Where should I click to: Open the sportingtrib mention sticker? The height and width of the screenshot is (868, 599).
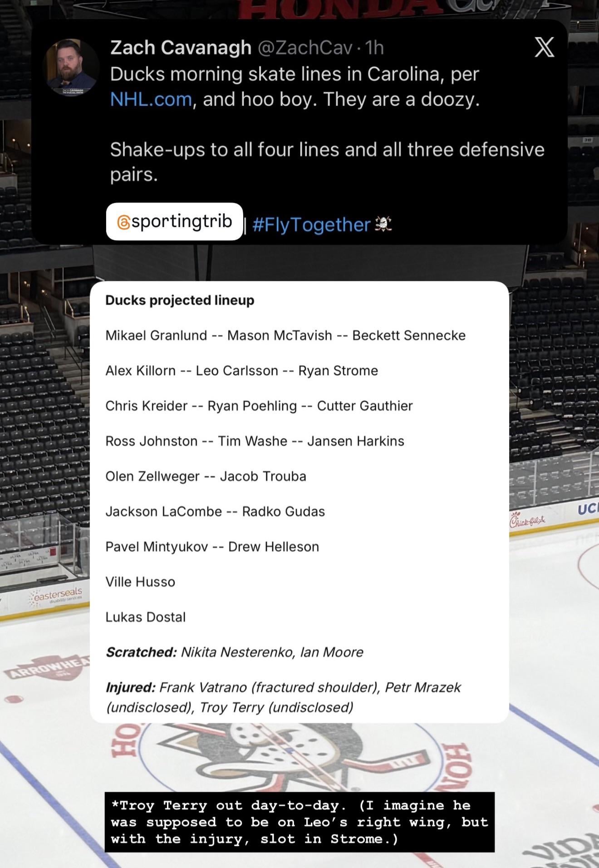[175, 222]
